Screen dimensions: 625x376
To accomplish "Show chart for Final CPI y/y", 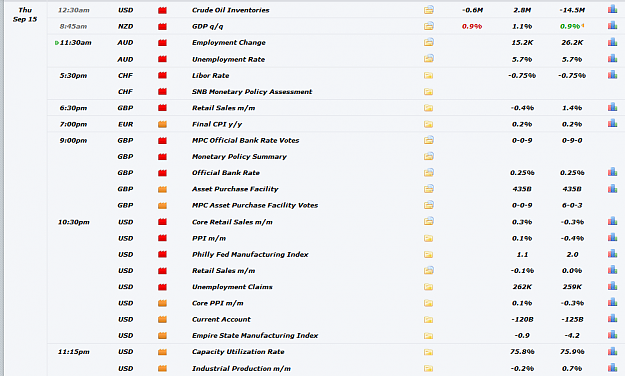I will (x=612, y=124).
